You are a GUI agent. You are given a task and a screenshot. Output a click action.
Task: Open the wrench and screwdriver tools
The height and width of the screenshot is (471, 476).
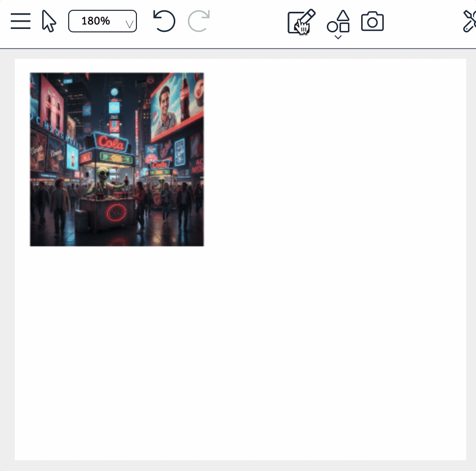pyautogui.click(x=469, y=21)
